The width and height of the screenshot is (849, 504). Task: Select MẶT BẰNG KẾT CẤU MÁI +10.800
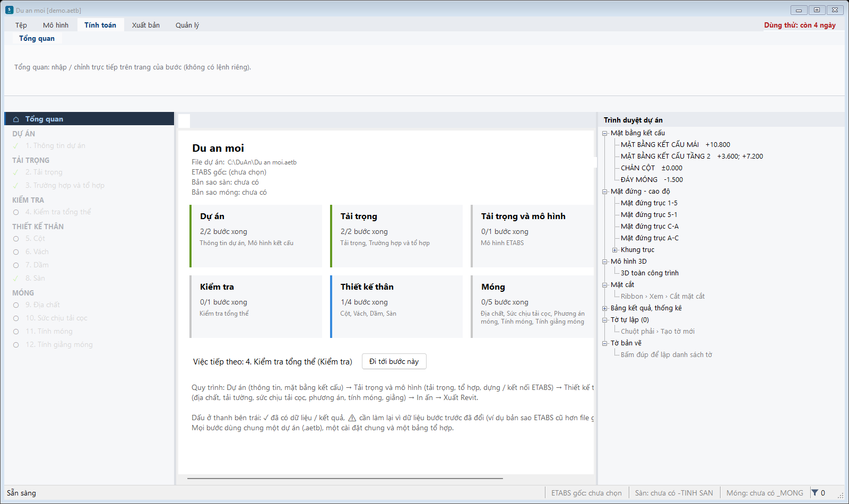[x=675, y=145]
